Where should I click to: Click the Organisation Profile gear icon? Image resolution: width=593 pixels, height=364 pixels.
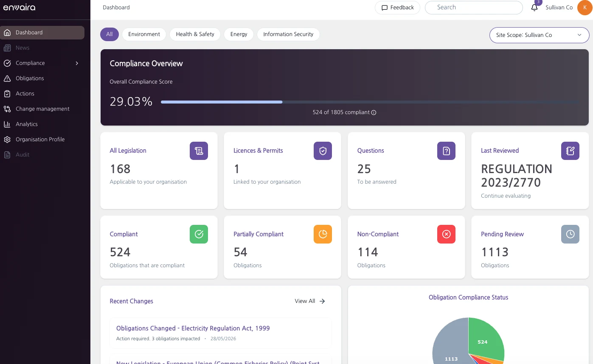click(x=7, y=140)
